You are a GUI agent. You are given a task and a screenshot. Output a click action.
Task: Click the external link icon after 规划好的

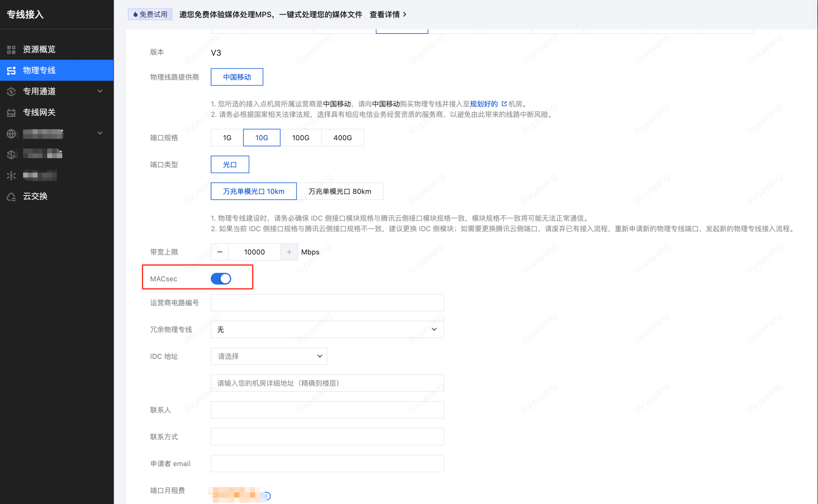(504, 104)
